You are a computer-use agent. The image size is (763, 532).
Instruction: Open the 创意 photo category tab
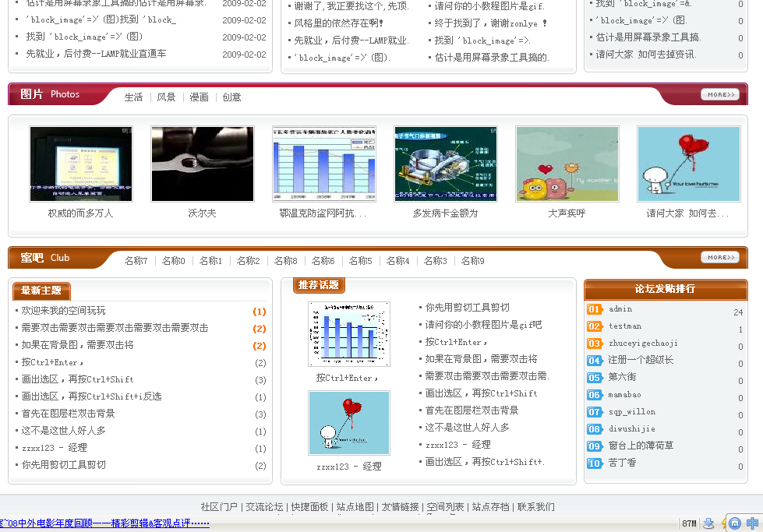[x=231, y=97]
